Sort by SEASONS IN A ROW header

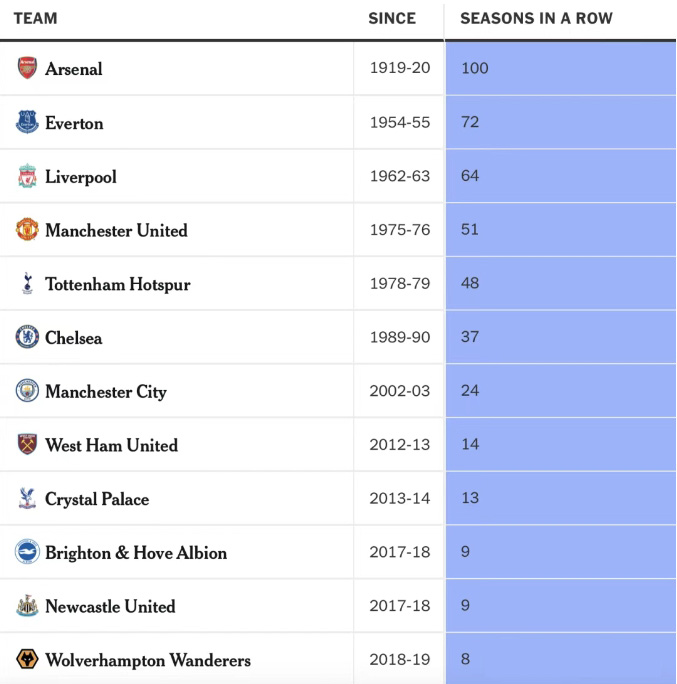[536, 18]
